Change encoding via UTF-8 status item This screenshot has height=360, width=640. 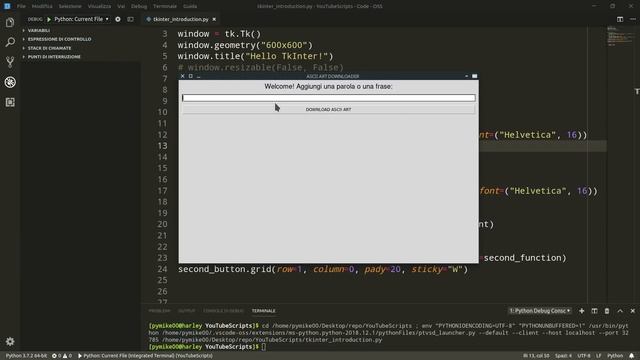coord(584,356)
